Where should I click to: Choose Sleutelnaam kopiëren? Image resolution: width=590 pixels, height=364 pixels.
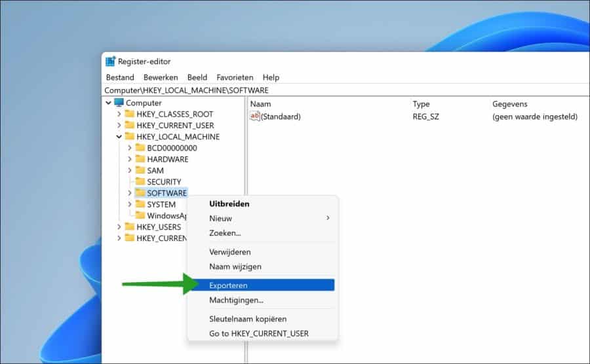tap(262, 319)
